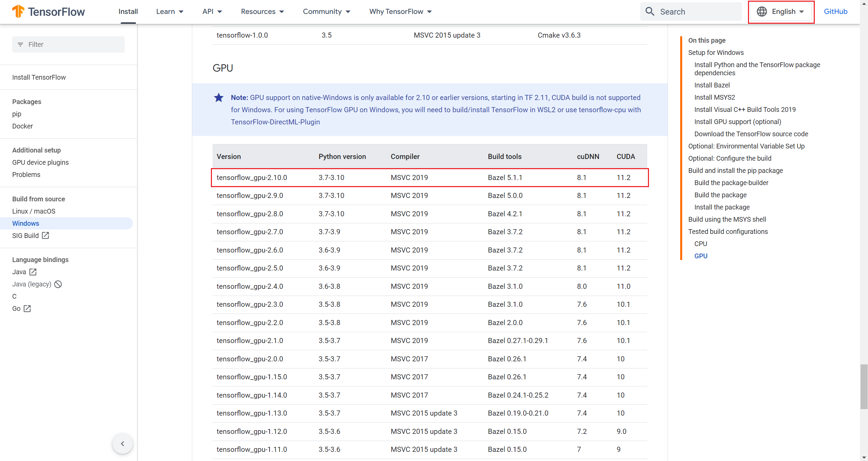This screenshot has width=868, height=461.
Task: Jump to Download the TensorFlow source code
Action: point(751,134)
